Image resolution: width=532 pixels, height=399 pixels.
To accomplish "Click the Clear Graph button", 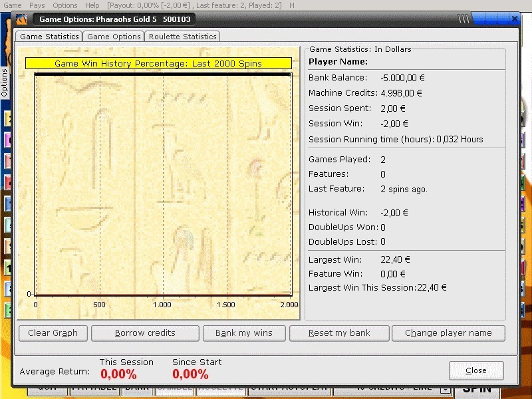I will click(53, 333).
